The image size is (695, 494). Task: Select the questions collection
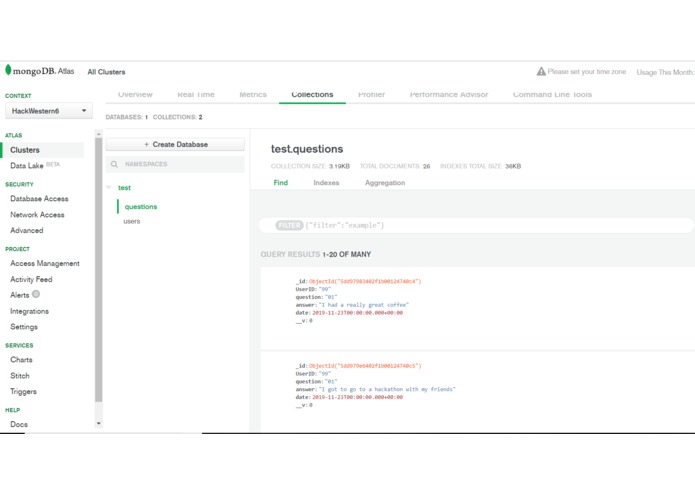coord(141,207)
